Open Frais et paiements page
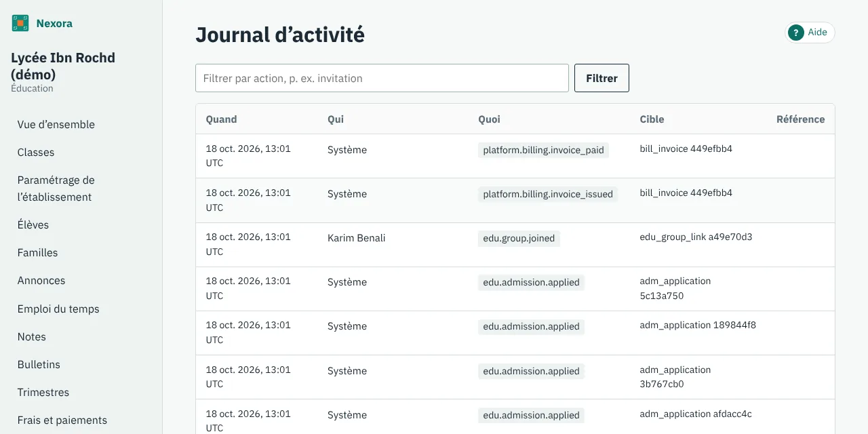The width and height of the screenshot is (868, 434). (62, 420)
